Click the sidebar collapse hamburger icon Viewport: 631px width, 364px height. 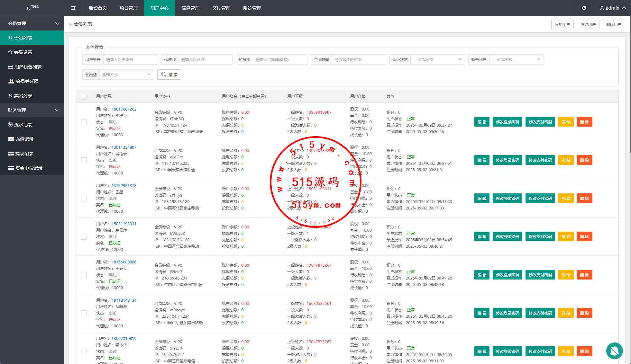[73, 8]
